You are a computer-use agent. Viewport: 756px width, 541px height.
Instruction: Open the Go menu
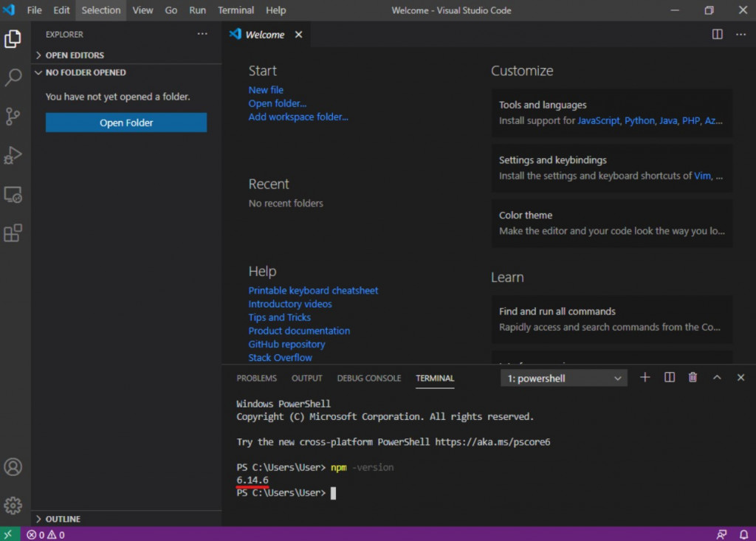point(171,10)
